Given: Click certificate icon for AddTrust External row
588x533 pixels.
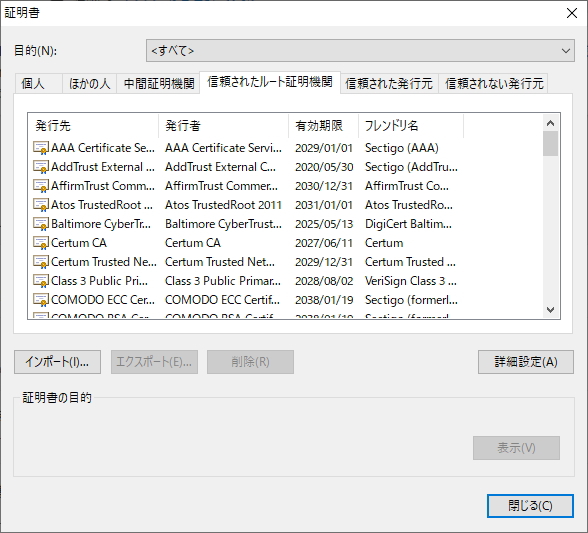Looking at the screenshot, I should click(41, 167).
